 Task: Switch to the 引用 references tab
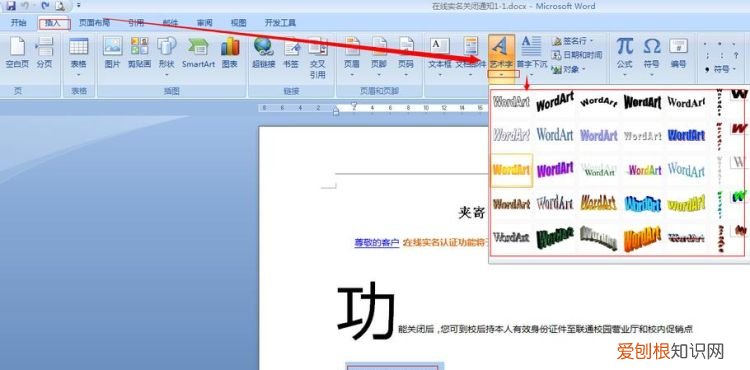[136, 22]
